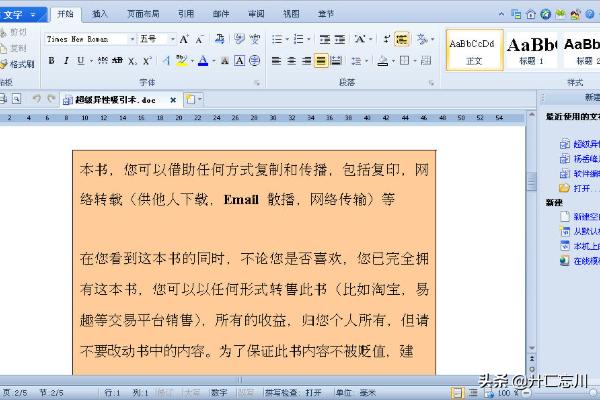600x400 pixels.
Task: Toggle the show paragraph marks button
Action: pos(401,39)
